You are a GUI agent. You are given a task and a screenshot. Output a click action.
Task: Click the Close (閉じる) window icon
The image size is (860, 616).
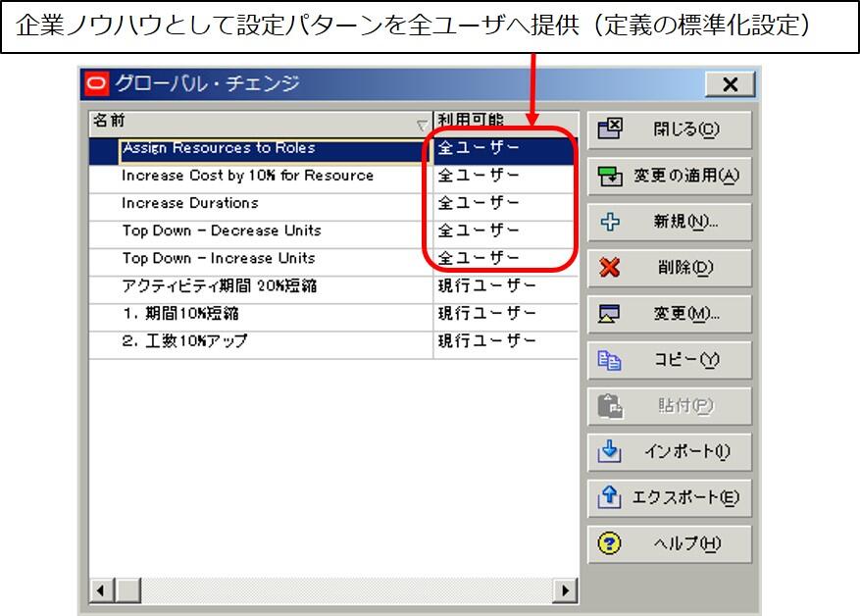609,128
